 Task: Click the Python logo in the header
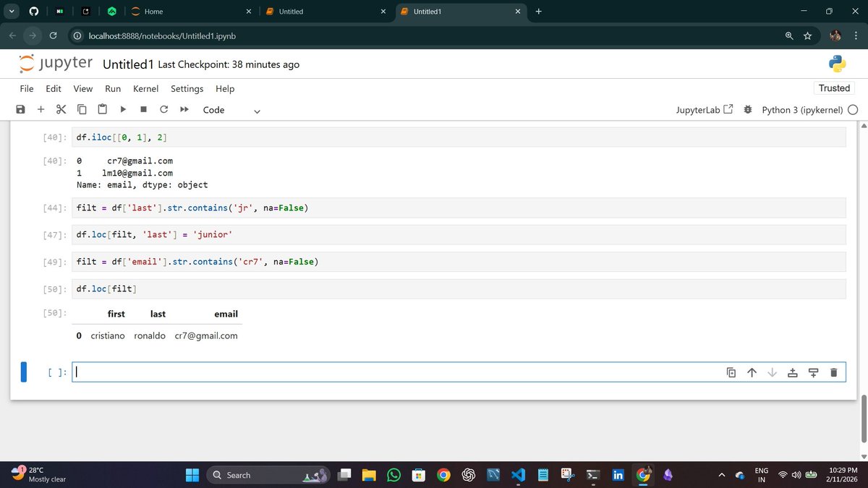[838, 64]
